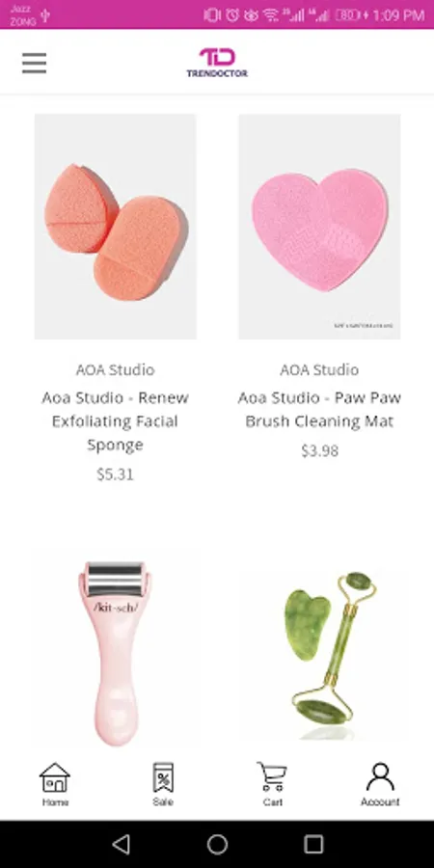
Task: Open the hamburger menu
Action: [35, 63]
